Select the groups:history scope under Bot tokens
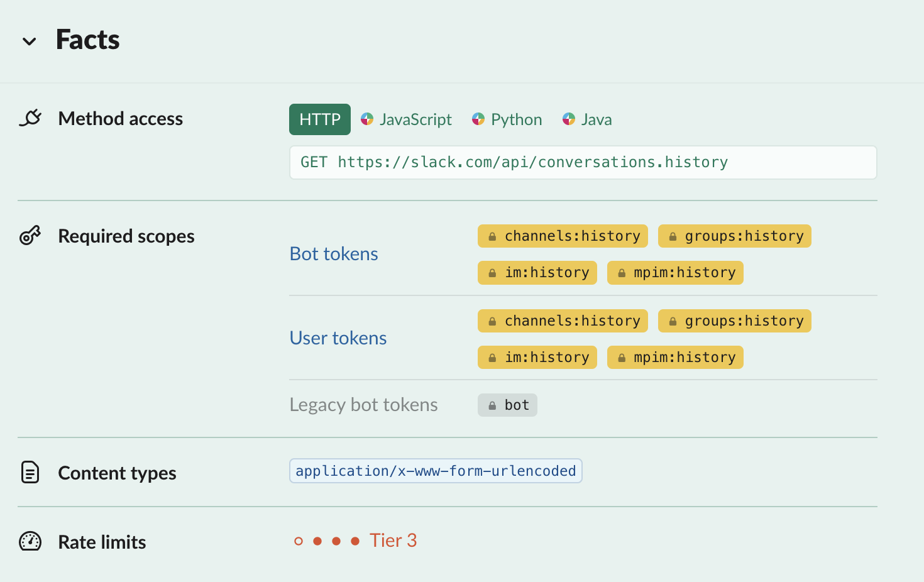The width and height of the screenshot is (924, 582). click(734, 236)
